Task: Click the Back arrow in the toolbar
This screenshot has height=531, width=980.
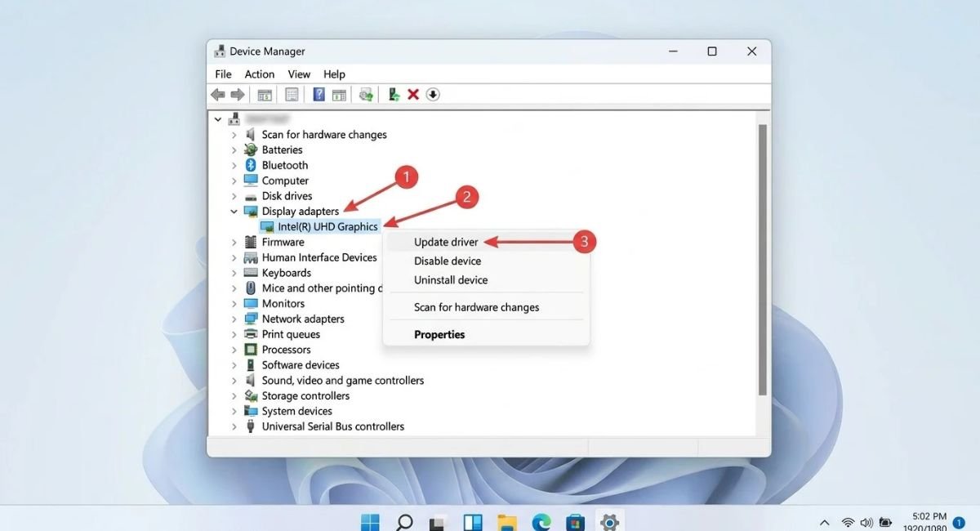Action: 218,95
